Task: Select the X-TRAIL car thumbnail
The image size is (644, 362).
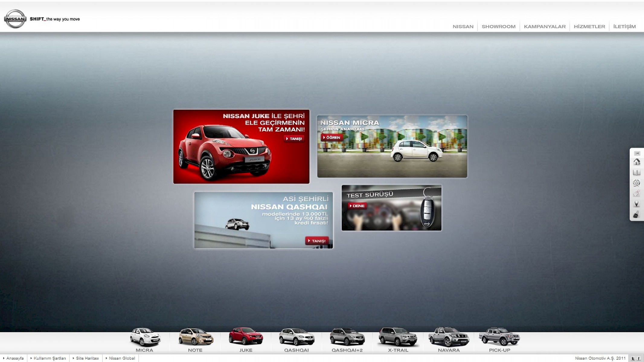Action: (398, 340)
